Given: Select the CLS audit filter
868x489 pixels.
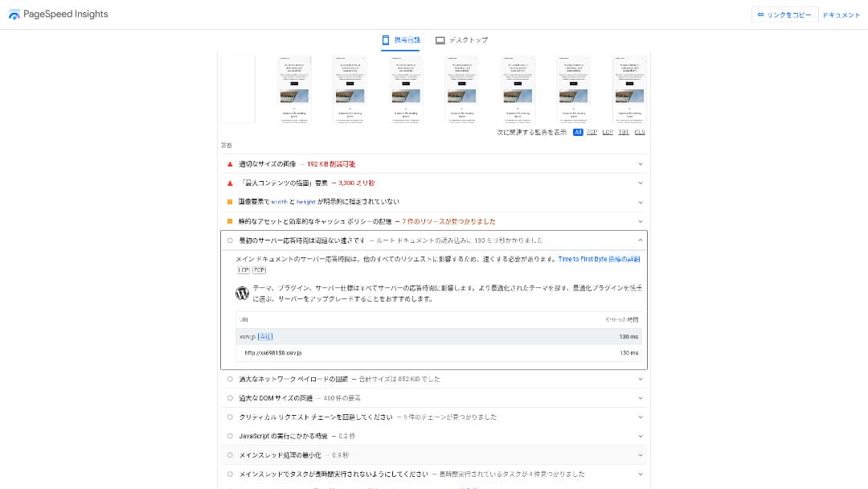Looking at the screenshot, I should click(640, 132).
